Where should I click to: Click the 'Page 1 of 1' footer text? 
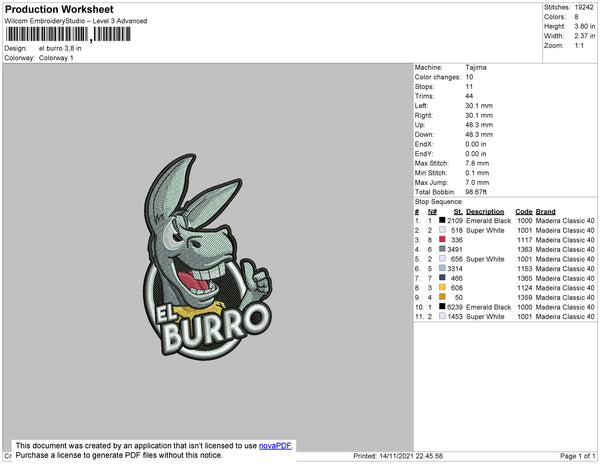coord(577,456)
